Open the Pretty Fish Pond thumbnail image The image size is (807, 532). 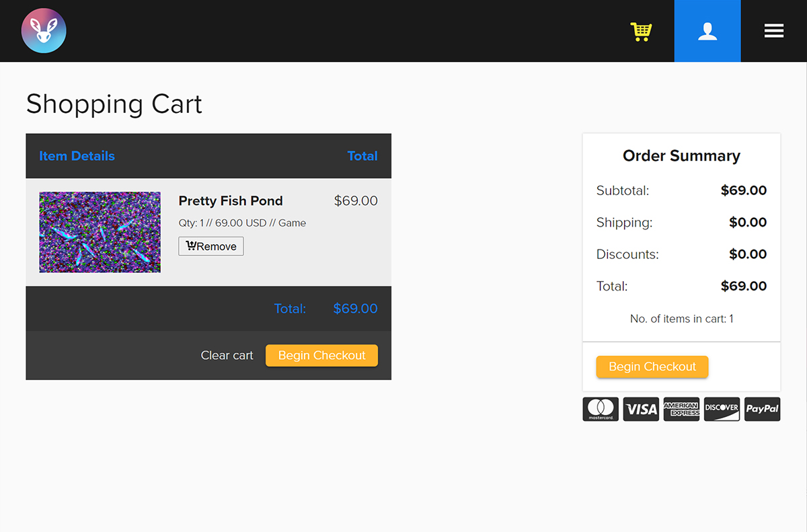point(100,232)
